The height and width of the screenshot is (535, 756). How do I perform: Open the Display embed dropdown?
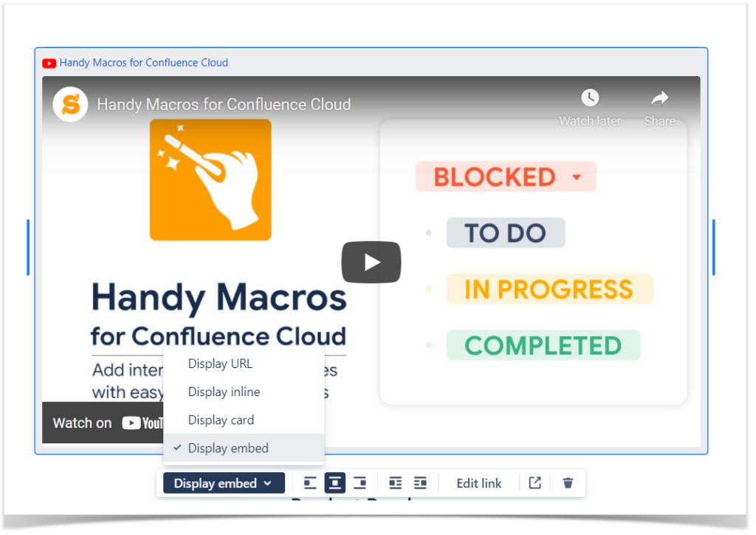coord(223,483)
